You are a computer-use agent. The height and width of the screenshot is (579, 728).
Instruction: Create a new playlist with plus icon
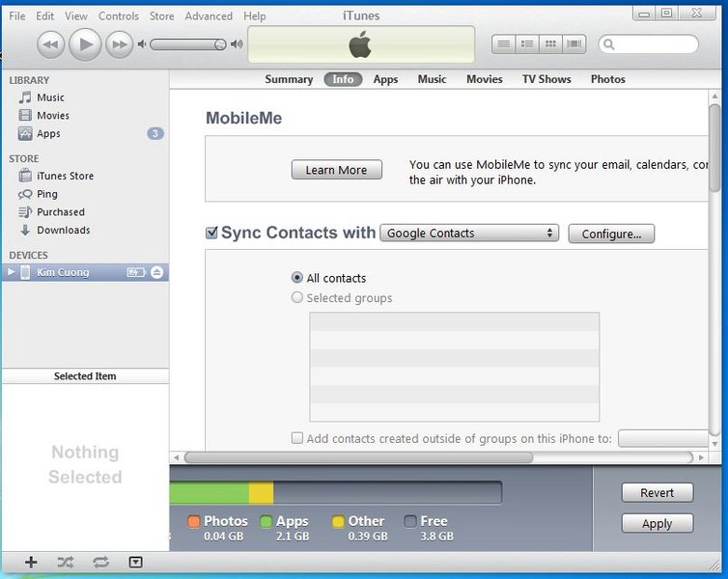[31, 562]
